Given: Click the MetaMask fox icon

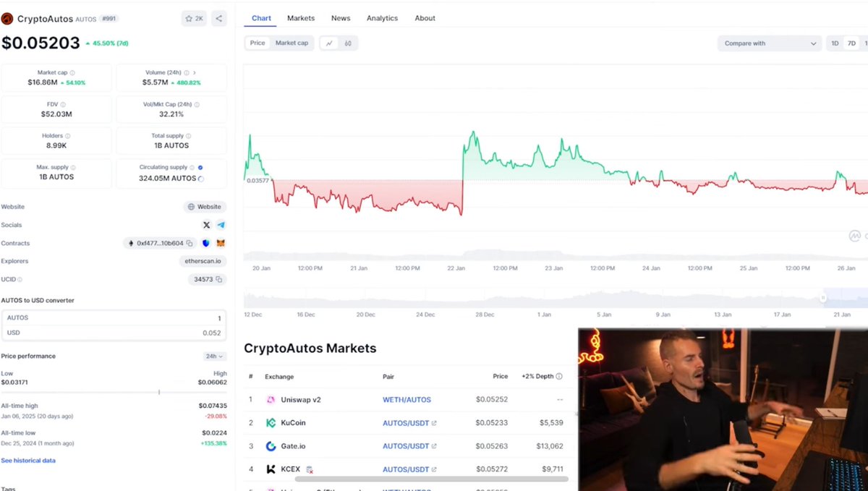Looking at the screenshot, I should click(x=221, y=244).
